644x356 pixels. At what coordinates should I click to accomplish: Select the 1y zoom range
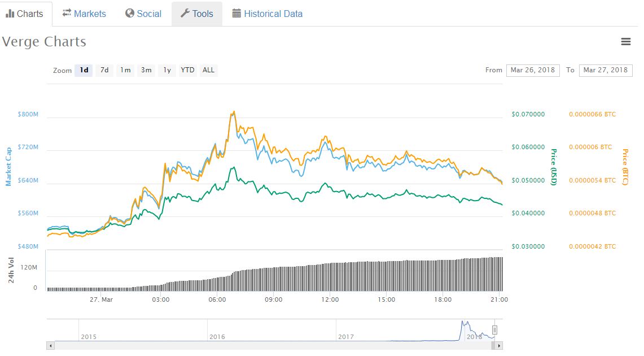click(x=167, y=70)
